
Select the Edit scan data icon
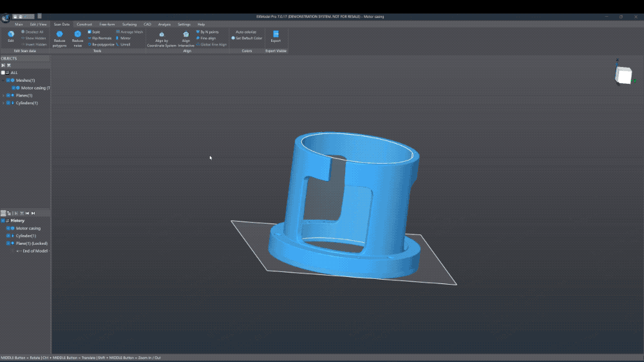pos(10,34)
